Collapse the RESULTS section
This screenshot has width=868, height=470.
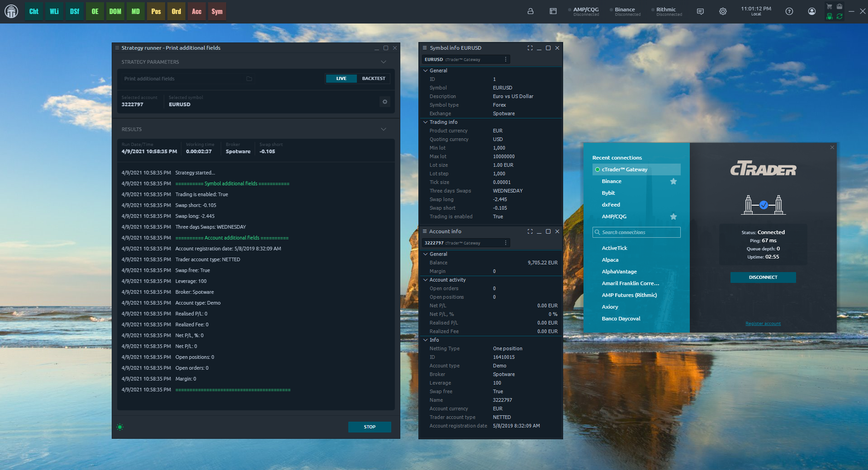tap(383, 129)
